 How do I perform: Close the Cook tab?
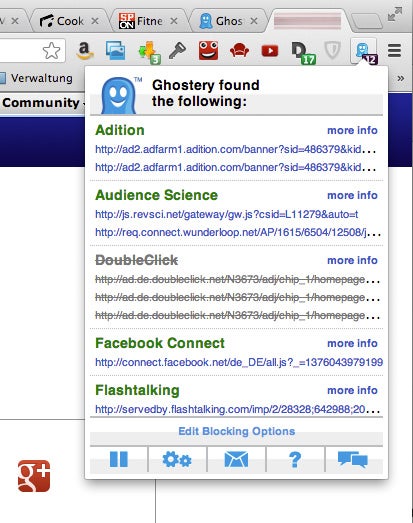[x=95, y=21]
